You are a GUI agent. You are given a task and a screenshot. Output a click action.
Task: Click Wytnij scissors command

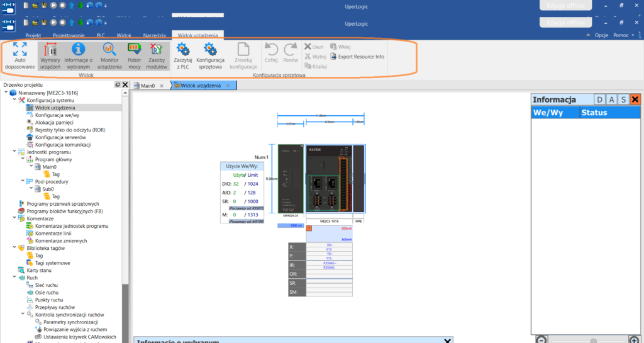click(x=316, y=57)
